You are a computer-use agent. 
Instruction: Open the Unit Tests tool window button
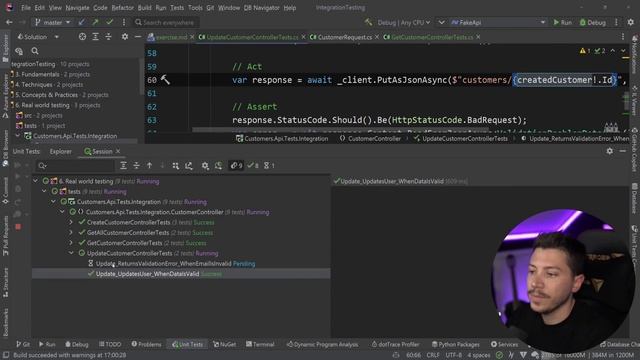coord(187,344)
